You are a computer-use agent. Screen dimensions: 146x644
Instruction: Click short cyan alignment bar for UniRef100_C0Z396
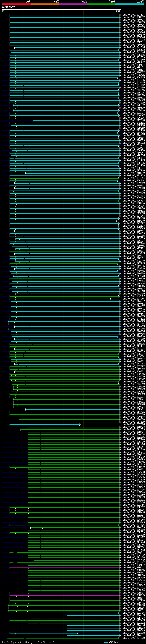tap(45, 424)
